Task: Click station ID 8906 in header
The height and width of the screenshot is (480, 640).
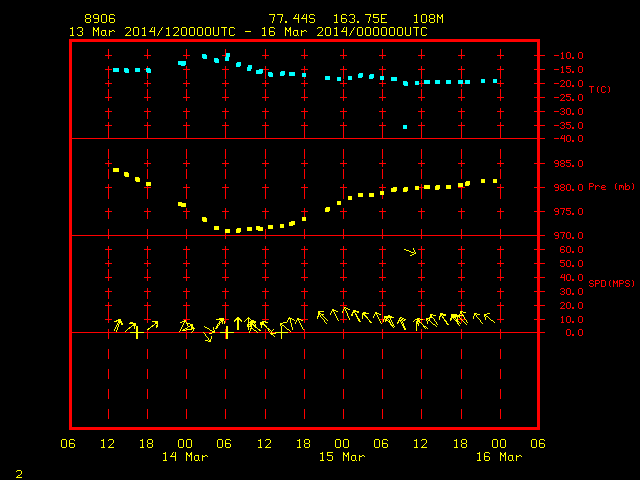Action: (100, 19)
